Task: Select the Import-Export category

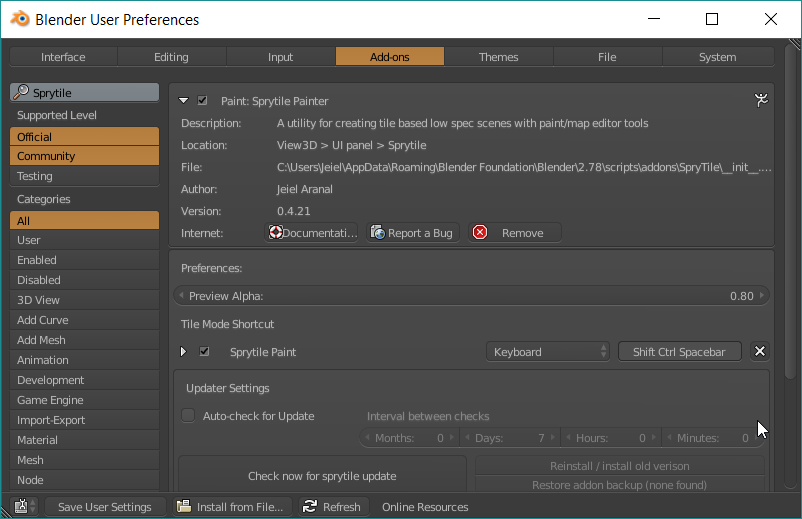Action: [84, 419]
